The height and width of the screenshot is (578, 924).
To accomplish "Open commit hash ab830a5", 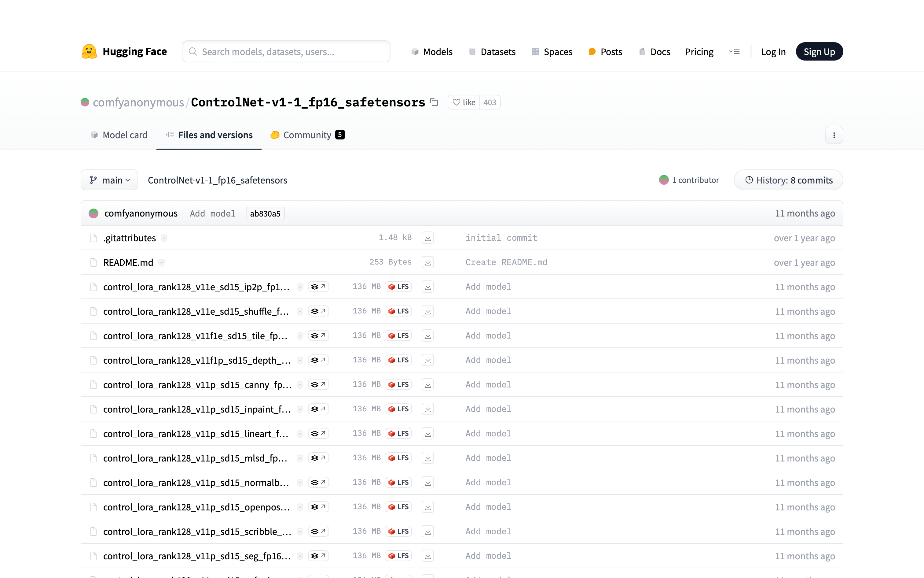I will pyautogui.click(x=265, y=214).
